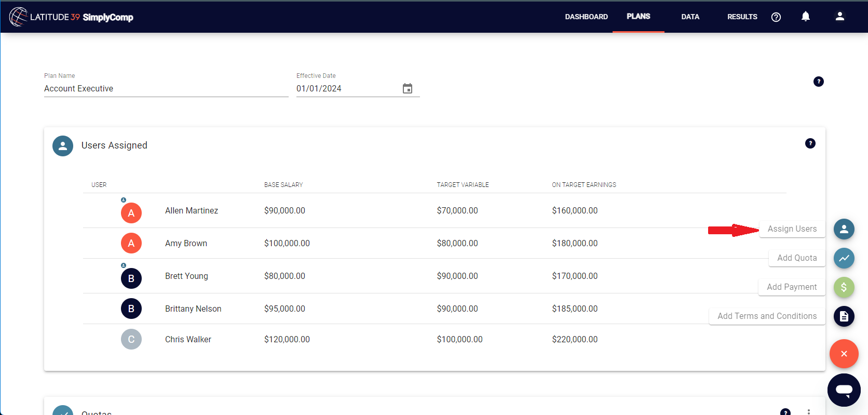Click the Terms and Conditions document icon

click(x=844, y=316)
